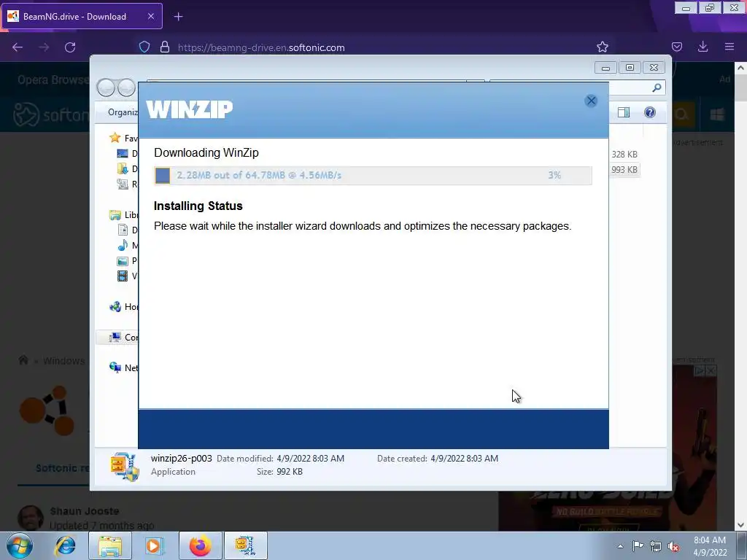Launch Internet Explorer from taskbar
The width and height of the screenshot is (747, 560).
click(x=65, y=545)
